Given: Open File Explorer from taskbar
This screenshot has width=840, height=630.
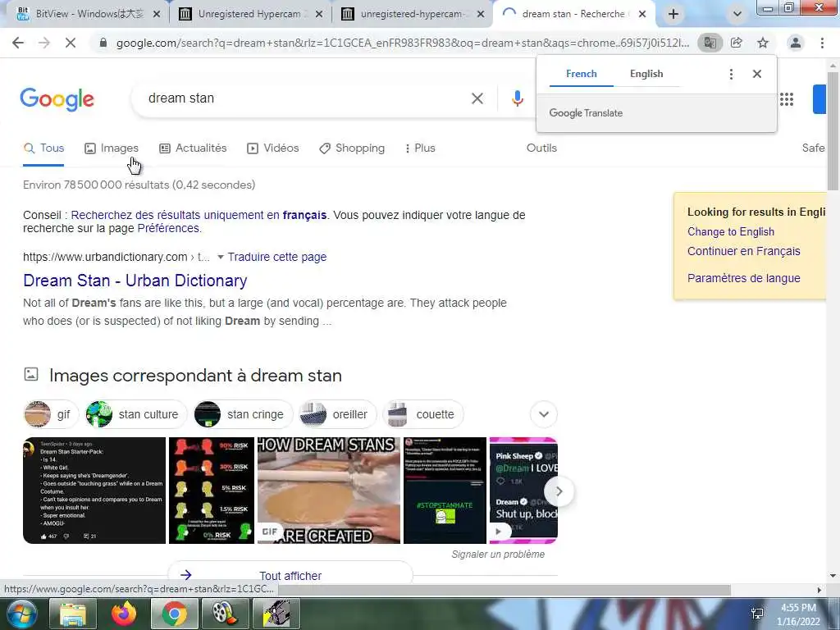Looking at the screenshot, I should (x=73, y=614).
